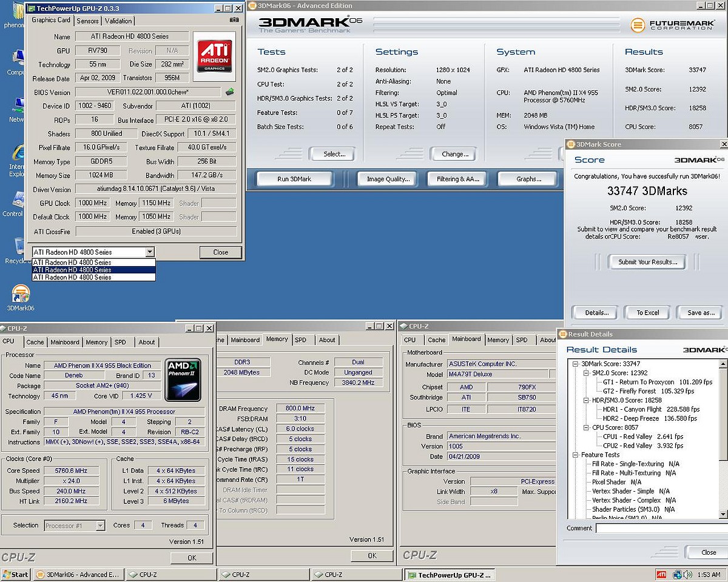Switch to the Sensors tab in GPU-Z
Image resolution: width=728 pixels, height=582 pixels.
pyautogui.click(x=87, y=21)
